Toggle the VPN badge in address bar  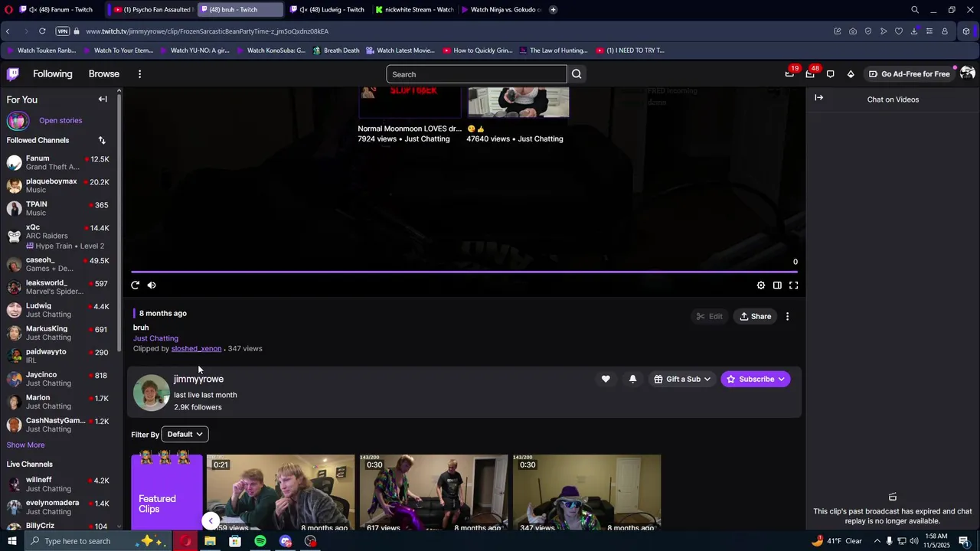click(62, 31)
